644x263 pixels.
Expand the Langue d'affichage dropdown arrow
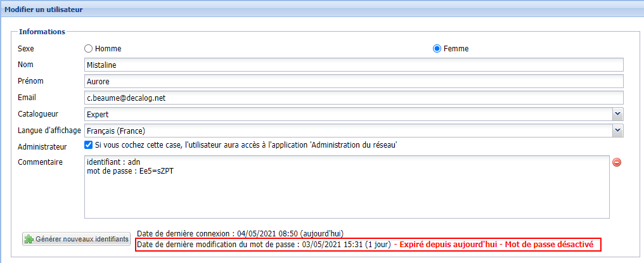(617, 131)
